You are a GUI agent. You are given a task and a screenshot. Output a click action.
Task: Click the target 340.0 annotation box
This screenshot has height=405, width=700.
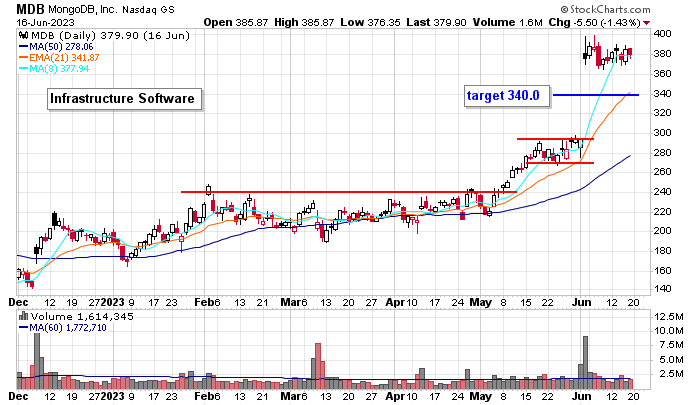(507, 96)
